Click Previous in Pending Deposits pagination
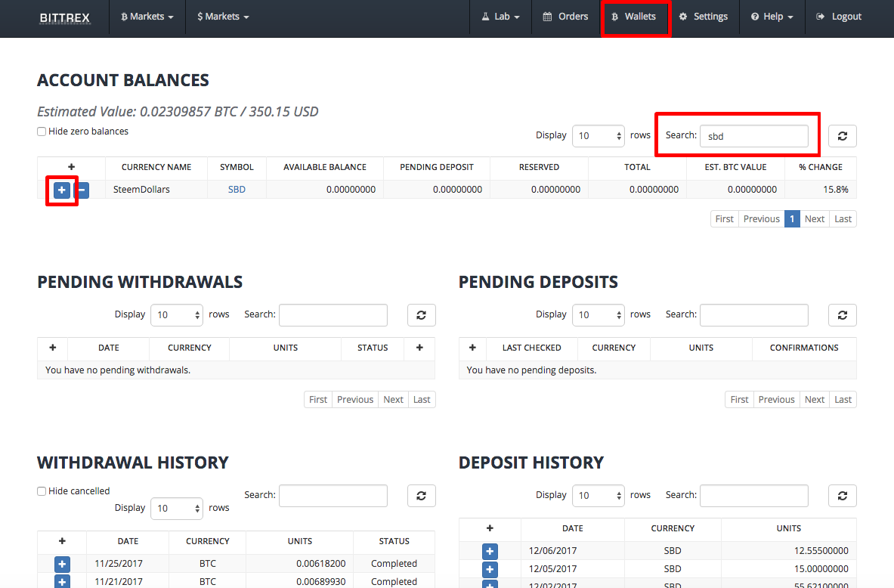 [x=777, y=400]
